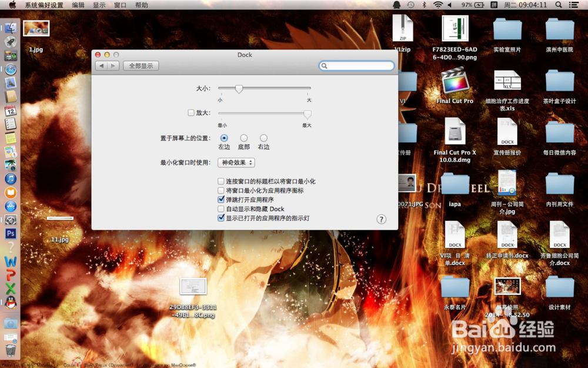Open the Apple menu

(x=12, y=5)
